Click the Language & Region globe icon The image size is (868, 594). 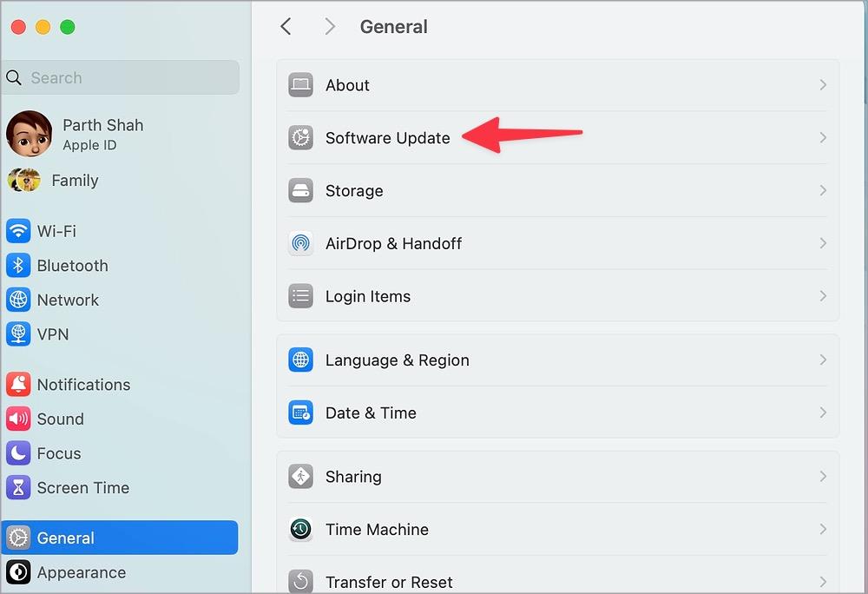[300, 360]
